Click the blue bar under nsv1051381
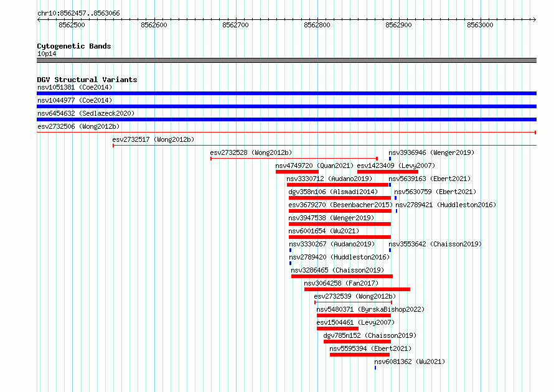 [x=286, y=93]
